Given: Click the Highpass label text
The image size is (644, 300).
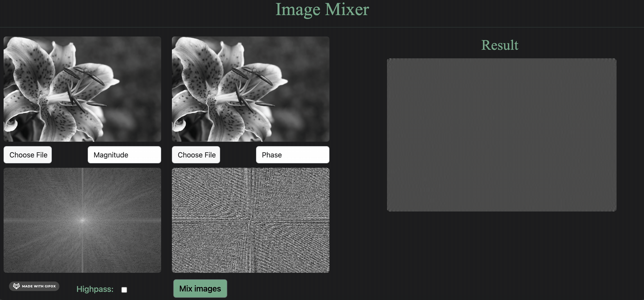Looking at the screenshot, I should [x=95, y=289].
